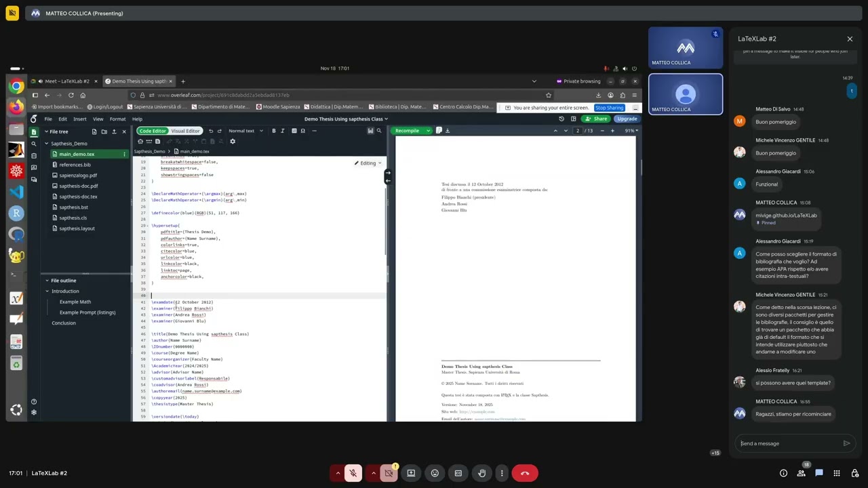Viewport: 868px width, 488px height.
Task: Leave the call with red hang-up button
Action: pyautogui.click(x=525, y=473)
